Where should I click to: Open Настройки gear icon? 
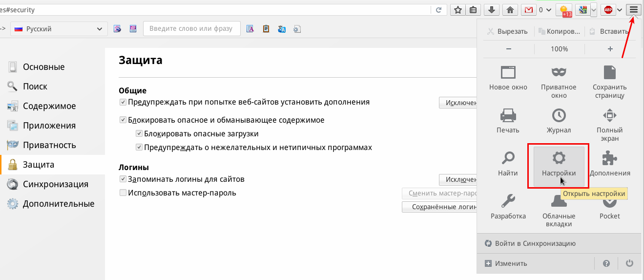click(559, 166)
